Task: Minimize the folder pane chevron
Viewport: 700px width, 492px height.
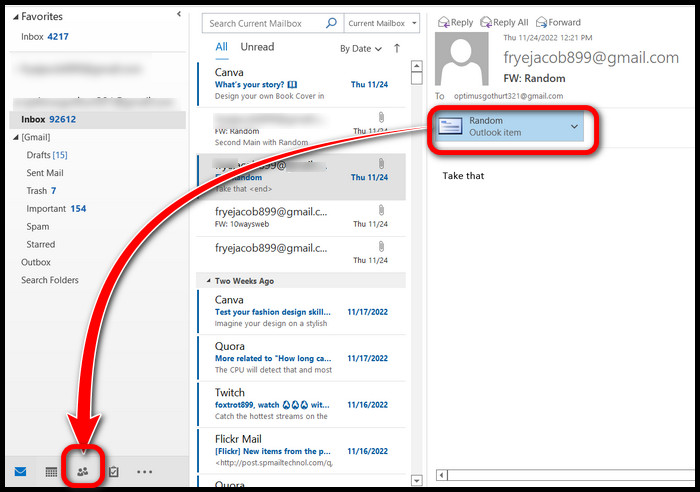Action: 179,14
